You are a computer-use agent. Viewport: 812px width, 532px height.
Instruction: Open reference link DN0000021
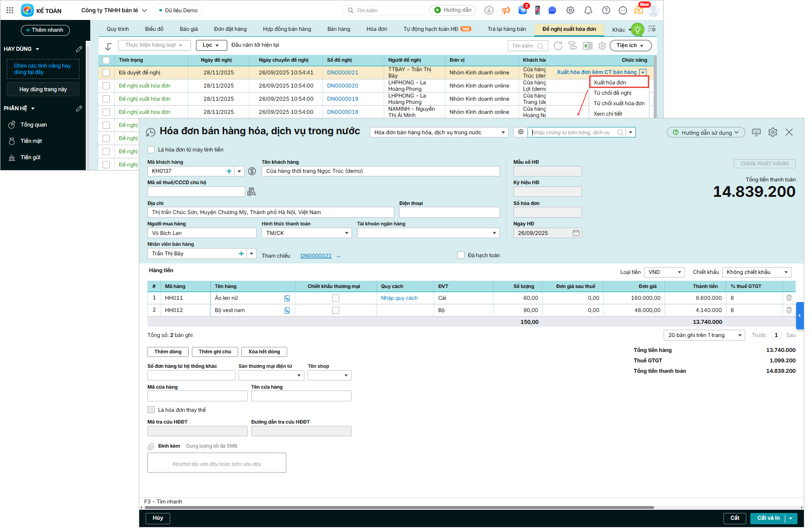coord(316,256)
